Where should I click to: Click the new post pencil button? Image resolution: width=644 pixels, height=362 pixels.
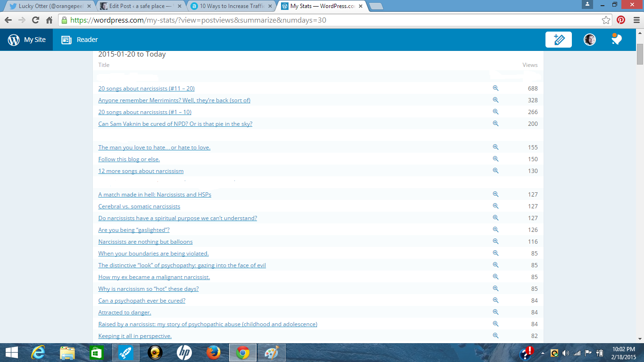point(558,40)
